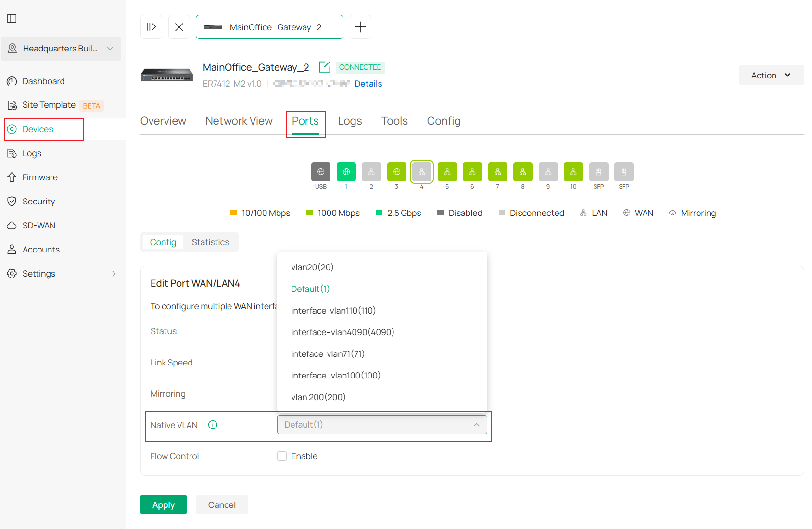Image resolution: width=812 pixels, height=529 pixels.
Task: Open the Dashboard from the sidebar
Action: tap(43, 81)
